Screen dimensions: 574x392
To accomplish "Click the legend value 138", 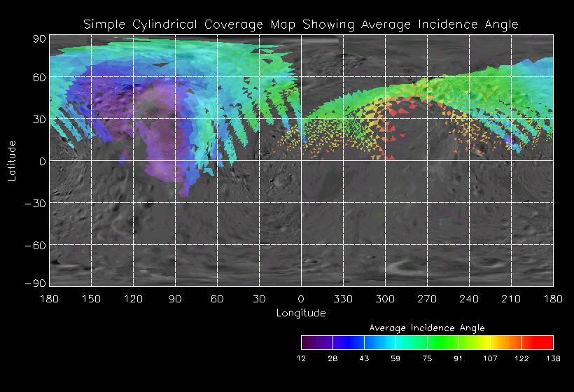I will 553,358.
